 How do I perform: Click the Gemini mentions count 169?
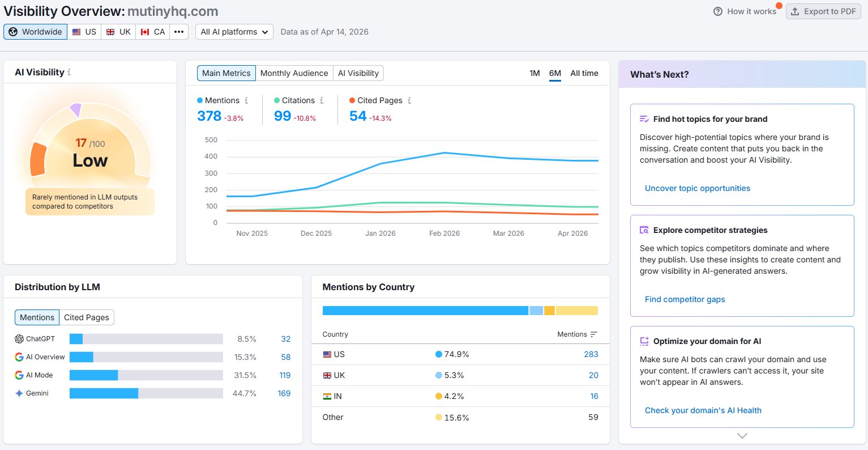pos(284,393)
